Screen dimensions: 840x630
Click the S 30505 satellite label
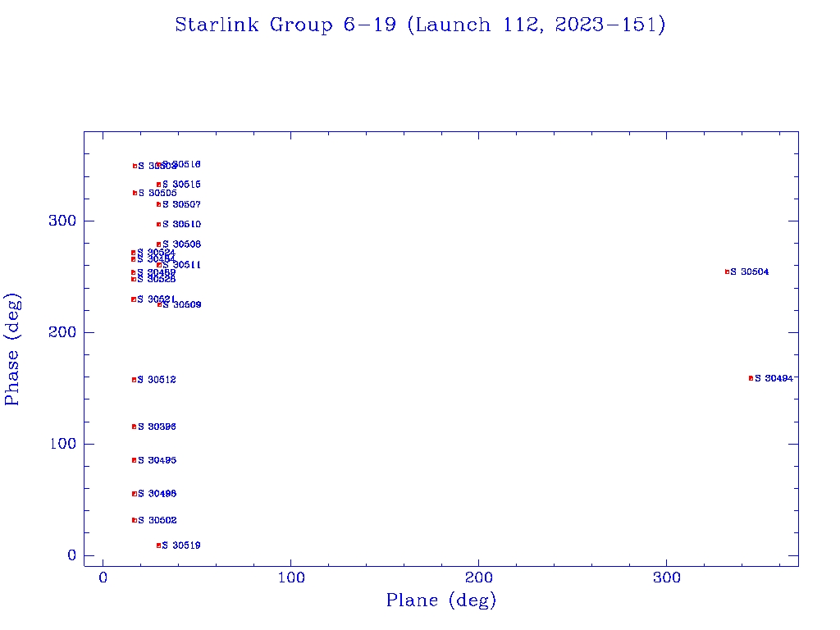coord(157,193)
